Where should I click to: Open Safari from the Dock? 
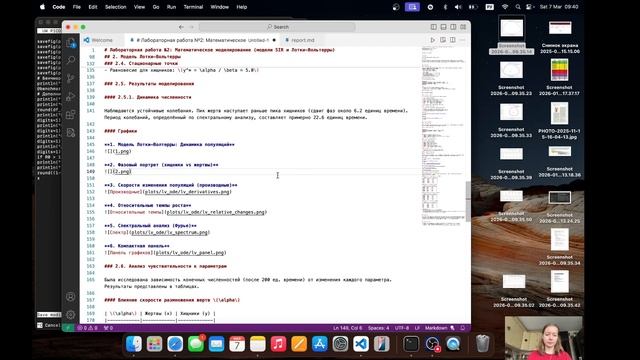click(175, 344)
